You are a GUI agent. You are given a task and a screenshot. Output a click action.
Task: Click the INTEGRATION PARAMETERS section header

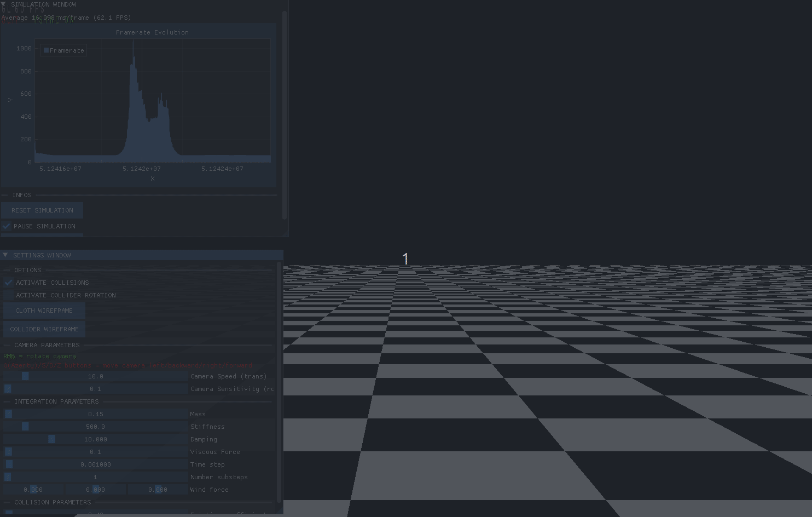pos(56,401)
